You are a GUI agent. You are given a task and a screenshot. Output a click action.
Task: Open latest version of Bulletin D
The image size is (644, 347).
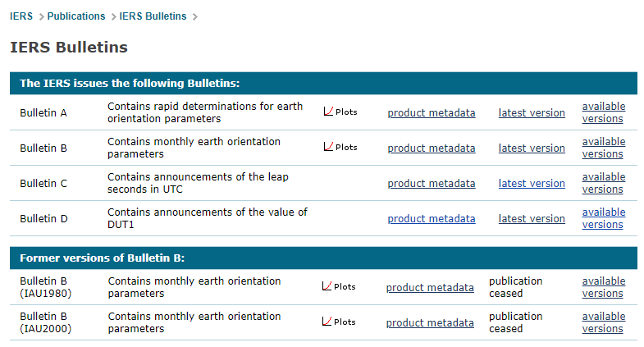532,219
